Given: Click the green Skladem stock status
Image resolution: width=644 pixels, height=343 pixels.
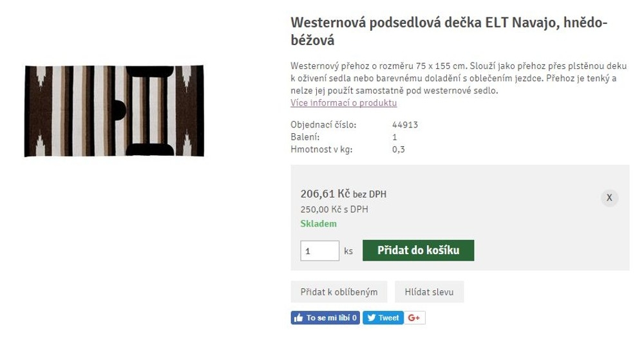Looking at the screenshot, I should tap(318, 223).
